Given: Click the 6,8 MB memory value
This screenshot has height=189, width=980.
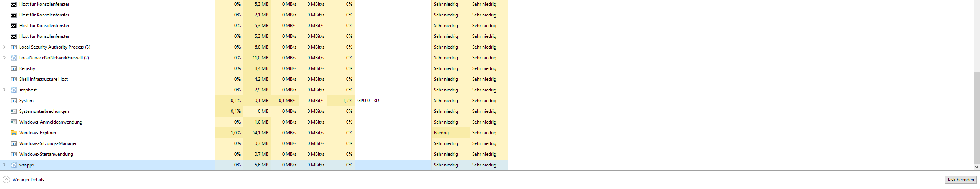Looking at the screenshot, I should [262, 47].
